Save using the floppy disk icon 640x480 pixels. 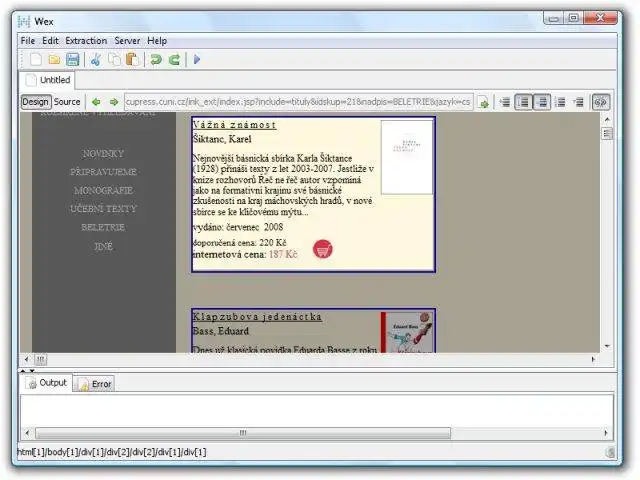point(73,60)
